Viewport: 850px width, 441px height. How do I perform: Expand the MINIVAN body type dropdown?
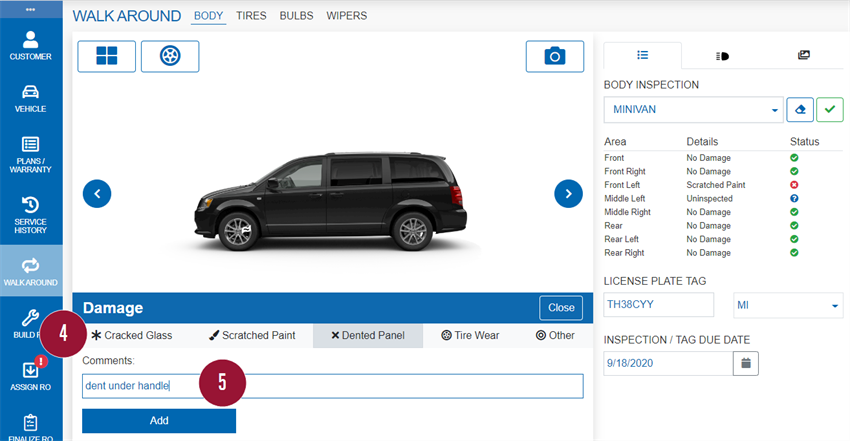[693, 109]
